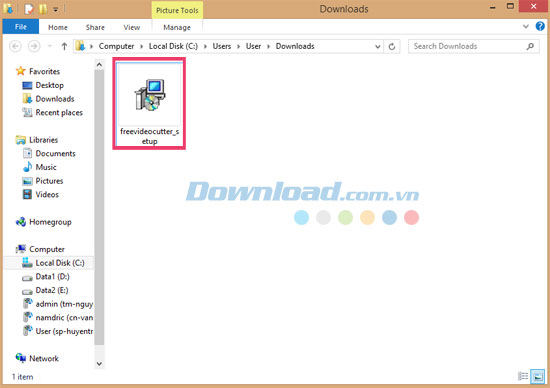Image resolution: width=550 pixels, height=388 pixels.
Task: Select Network in navigation pane
Action: [44, 359]
